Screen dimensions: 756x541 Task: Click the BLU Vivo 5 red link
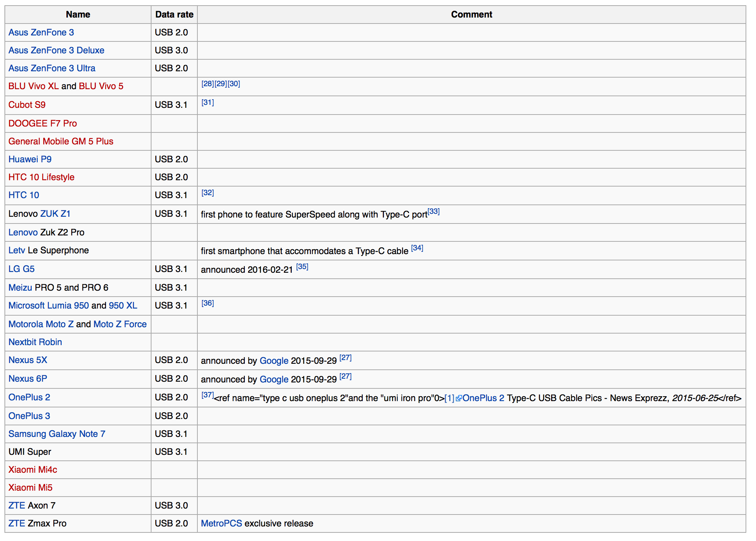click(x=101, y=86)
